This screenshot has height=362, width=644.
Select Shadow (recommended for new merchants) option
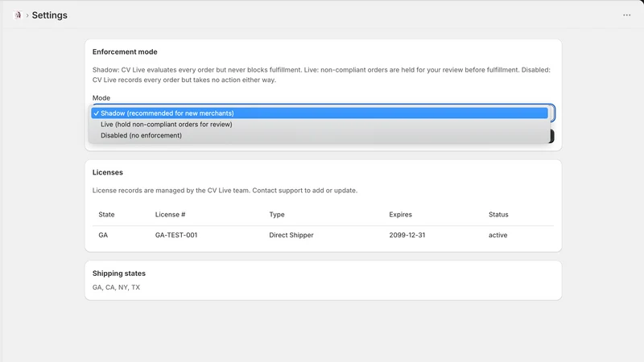click(x=320, y=113)
